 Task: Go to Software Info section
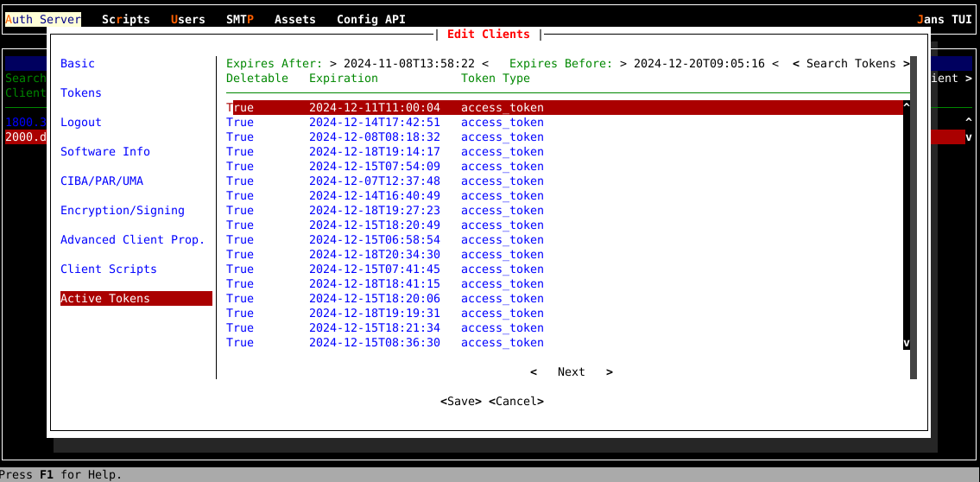(x=105, y=152)
